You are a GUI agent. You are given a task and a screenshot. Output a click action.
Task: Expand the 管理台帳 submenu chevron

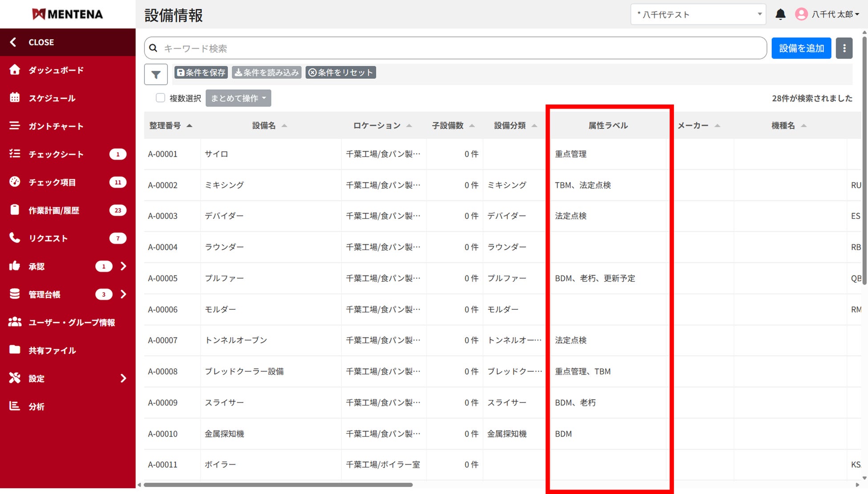pyautogui.click(x=123, y=294)
